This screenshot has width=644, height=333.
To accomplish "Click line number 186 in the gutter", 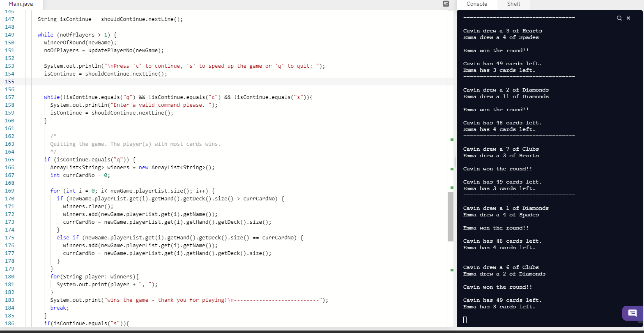I will point(9,324).
